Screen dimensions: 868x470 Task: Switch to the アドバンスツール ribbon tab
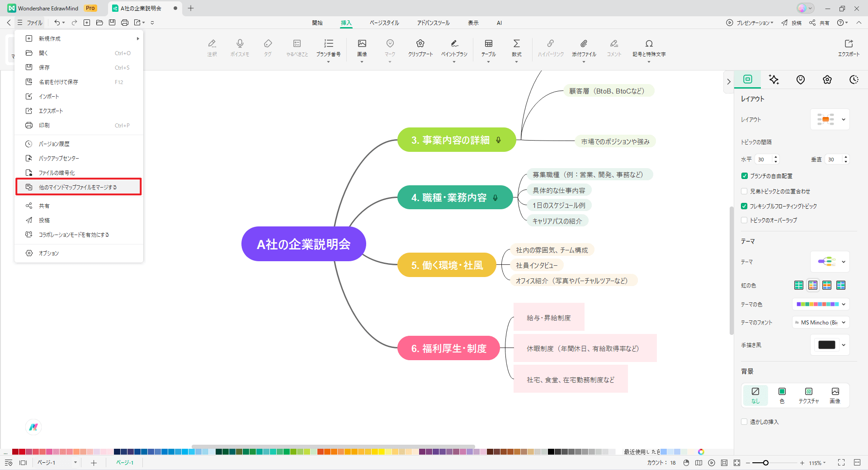[433, 23]
